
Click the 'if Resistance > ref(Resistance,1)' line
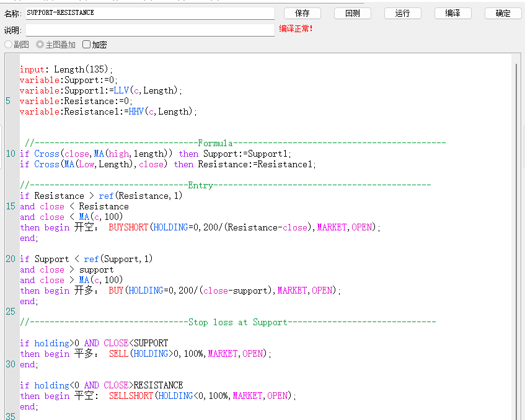(x=101, y=196)
